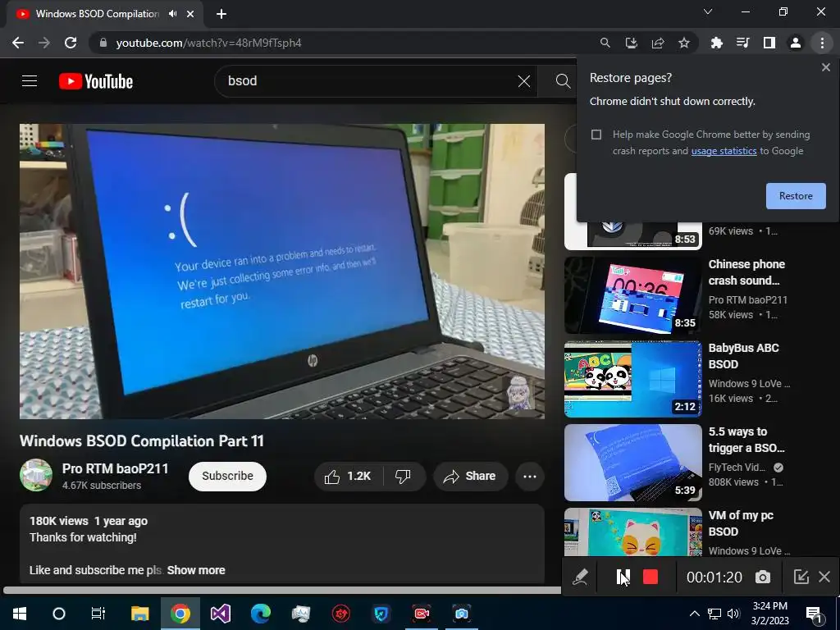Open the usage statistics link
Screen dimensions: 840x630
pos(724,151)
